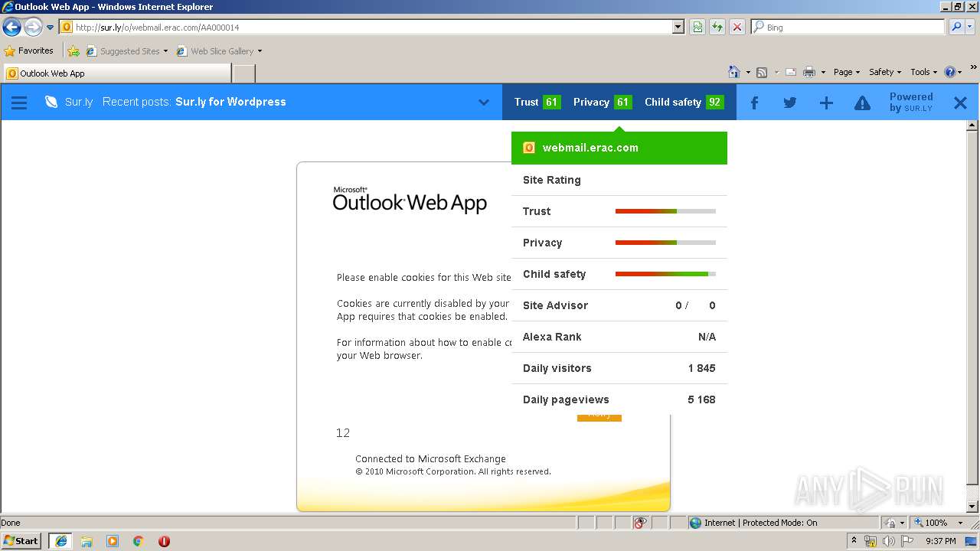Toggle Compatibility View icon

pos(697,28)
